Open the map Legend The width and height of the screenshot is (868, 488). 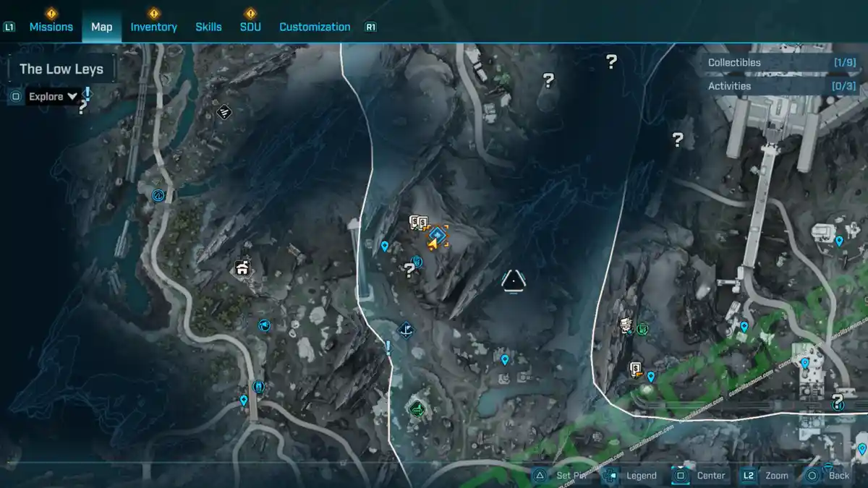coord(631,476)
